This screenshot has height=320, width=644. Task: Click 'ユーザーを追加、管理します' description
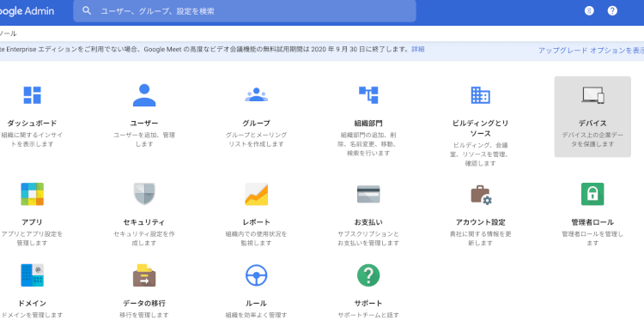[144, 140]
